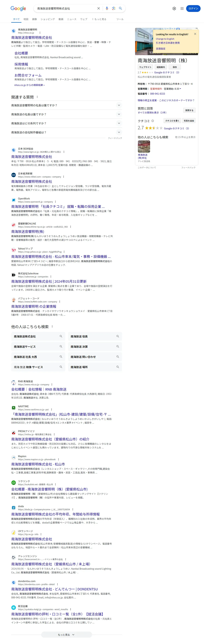Open the three-dot menu on the RNB 南海放送 result
204x644 pixels.
click(52, 384)
